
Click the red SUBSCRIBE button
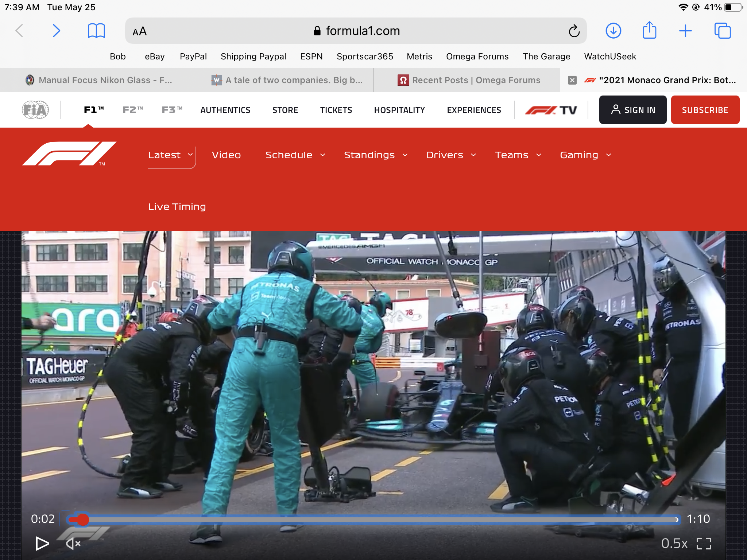pos(705,110)
